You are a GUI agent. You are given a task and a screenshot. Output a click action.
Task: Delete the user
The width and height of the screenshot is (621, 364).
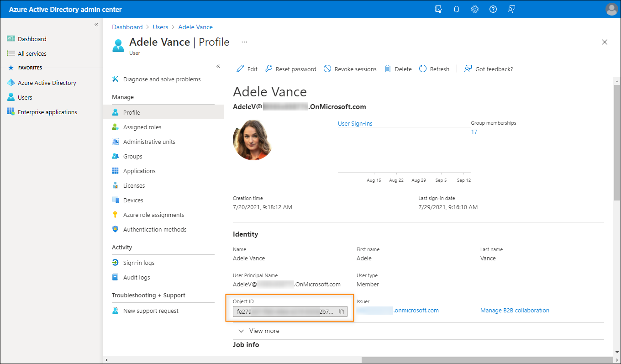[x=398, y=69]
